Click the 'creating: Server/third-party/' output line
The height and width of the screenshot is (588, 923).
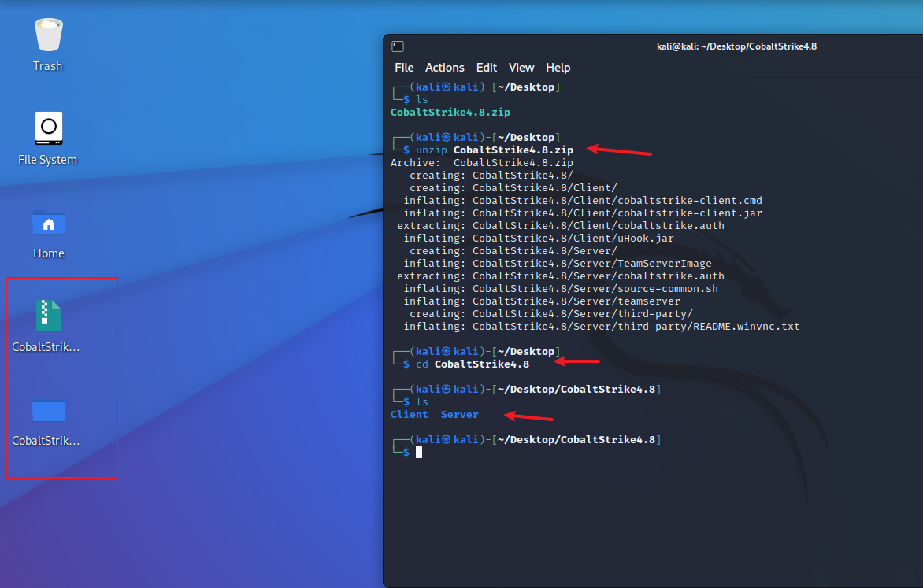point(551,314)
